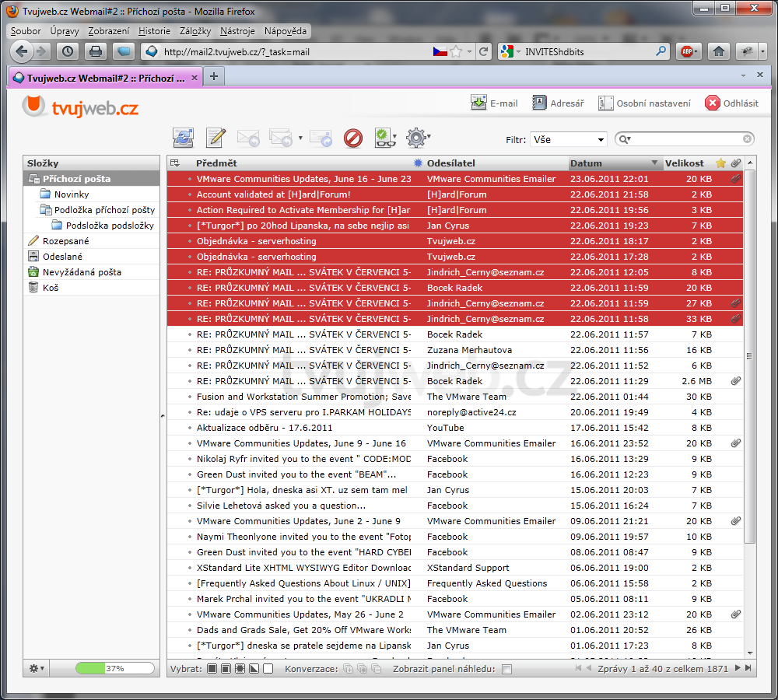Screen dimensions: 778x700
Task: Click the red delete message icon
Action: point(353,138)
